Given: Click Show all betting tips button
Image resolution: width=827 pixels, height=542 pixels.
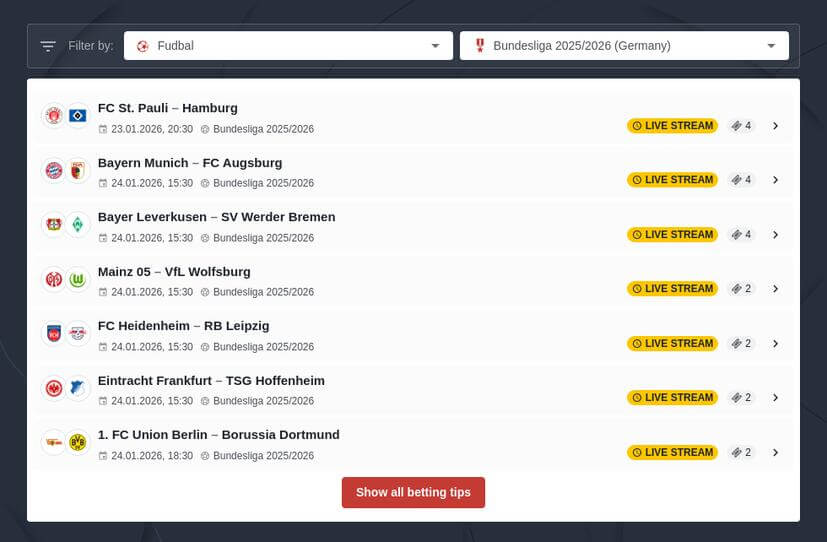Looking at the screenshot, I should 413,493.
